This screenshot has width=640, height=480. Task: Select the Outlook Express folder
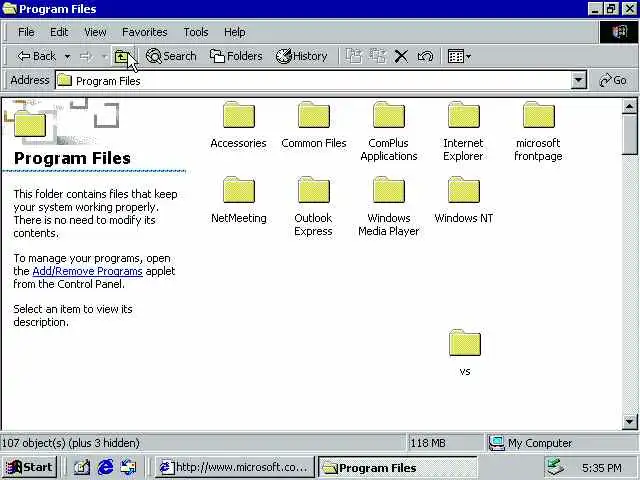[x=313, y=207]
